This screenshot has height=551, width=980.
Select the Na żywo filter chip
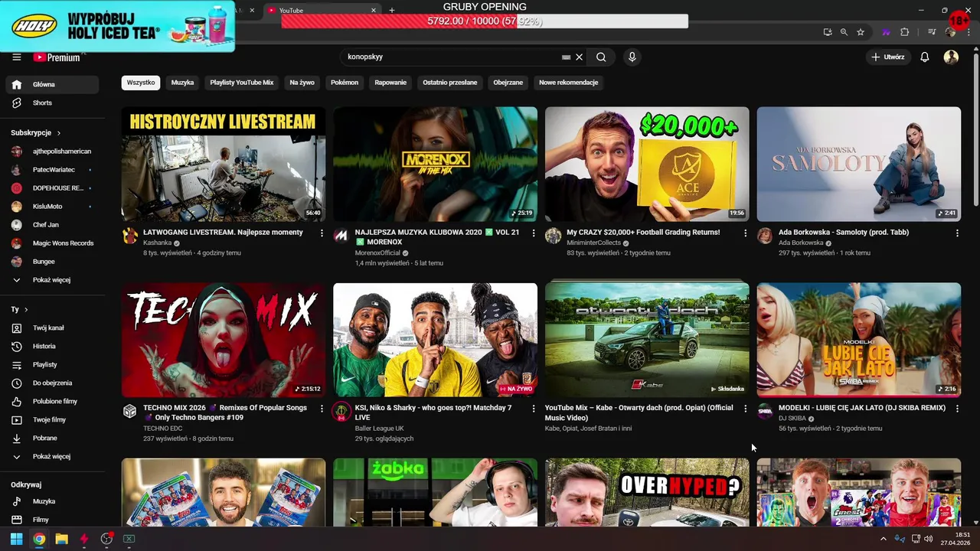click(x=302, y=83)
